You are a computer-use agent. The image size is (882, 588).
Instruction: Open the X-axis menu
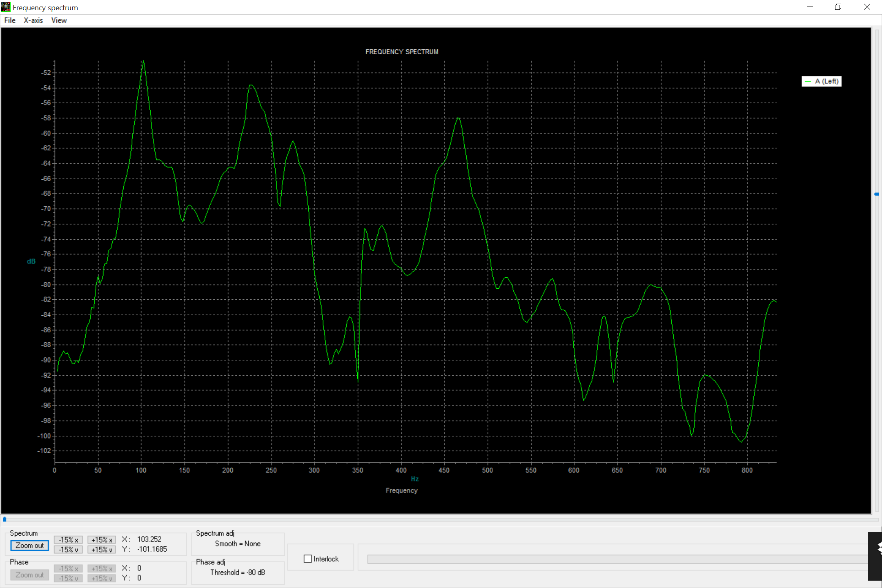point(33,20)
